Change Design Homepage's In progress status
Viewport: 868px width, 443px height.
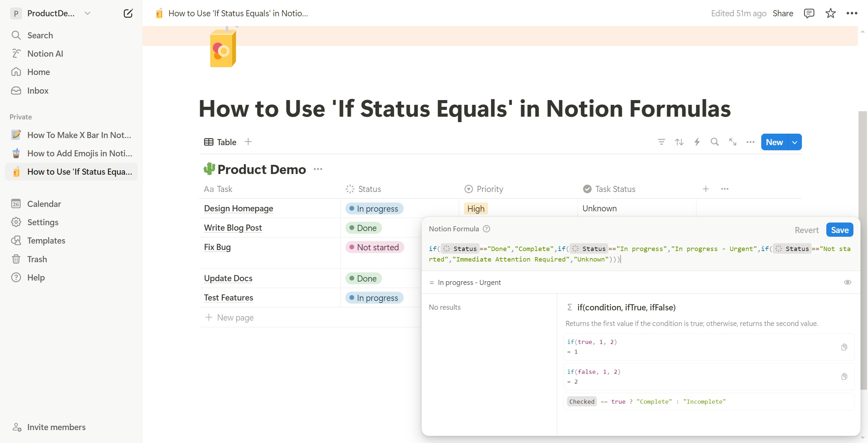[374, 209]
